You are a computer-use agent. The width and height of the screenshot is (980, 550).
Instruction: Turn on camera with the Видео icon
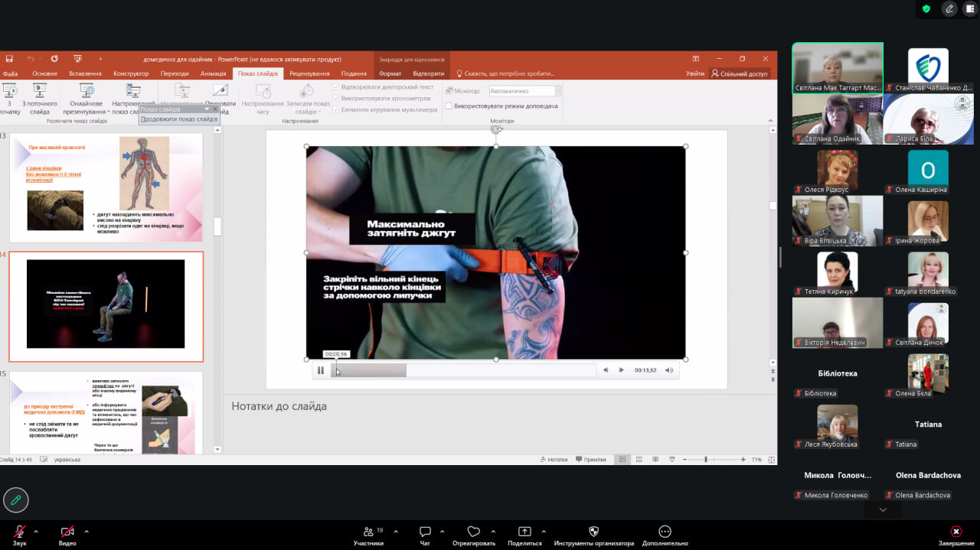[67, 532]
